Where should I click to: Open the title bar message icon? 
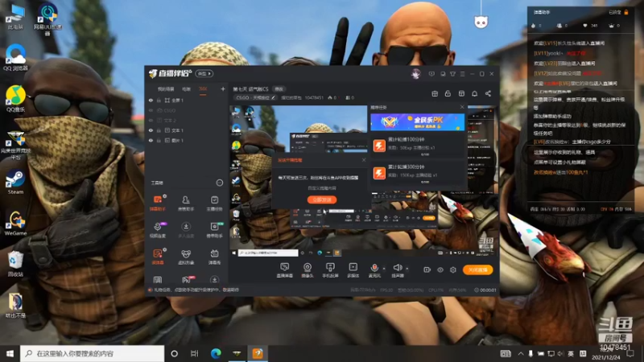431,74
